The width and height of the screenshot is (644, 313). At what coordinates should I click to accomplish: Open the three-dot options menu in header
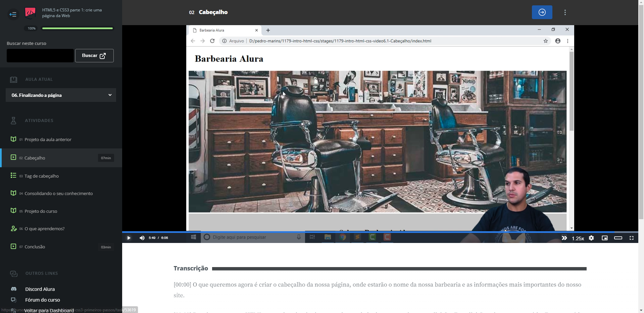(x=565, y=12)
